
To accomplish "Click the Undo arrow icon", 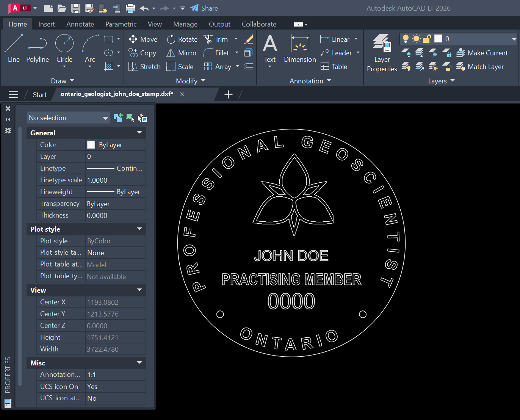I will 144,8.
